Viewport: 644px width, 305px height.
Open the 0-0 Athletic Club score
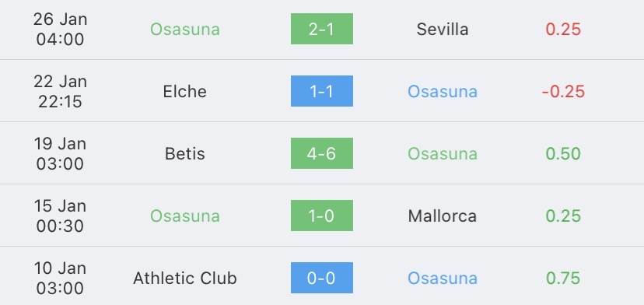point(321,278)
